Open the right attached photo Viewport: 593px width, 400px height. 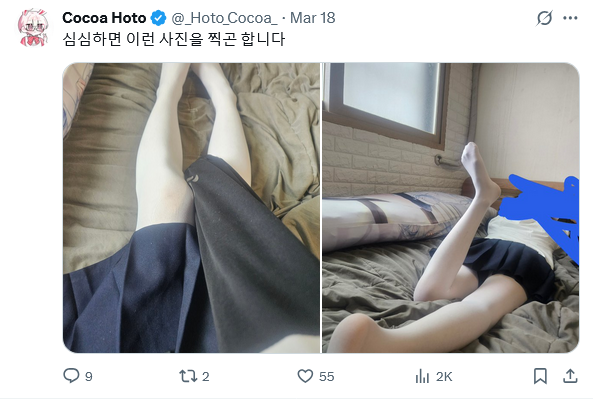click(450, 208)
